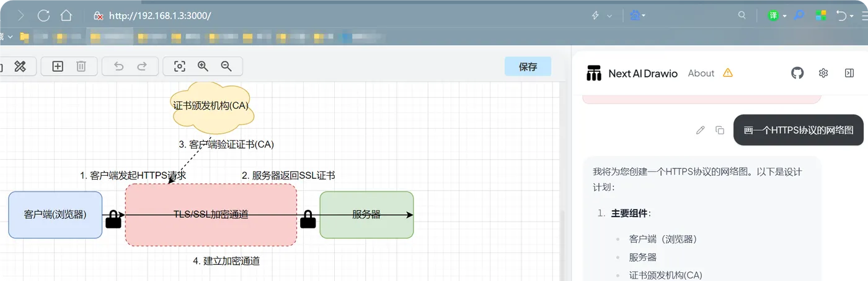Click label 4. 建立加密通道
This screenshot has height=281, width=868.
[x=226, y=261]
